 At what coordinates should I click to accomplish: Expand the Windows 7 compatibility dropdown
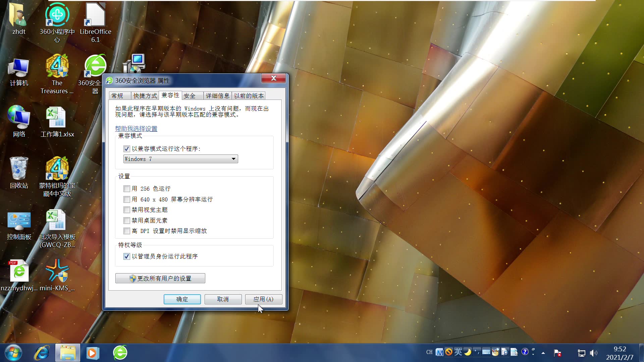pos(233,159)
